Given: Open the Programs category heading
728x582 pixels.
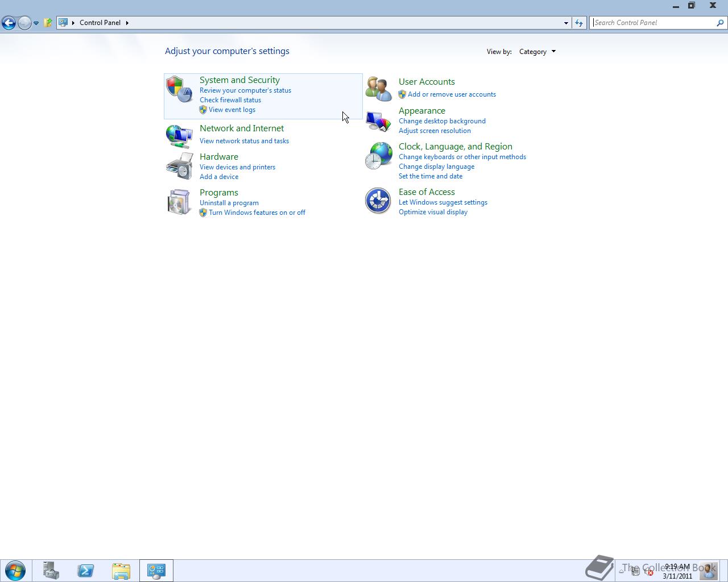Looking at the screenshot, I should [219, 193].
